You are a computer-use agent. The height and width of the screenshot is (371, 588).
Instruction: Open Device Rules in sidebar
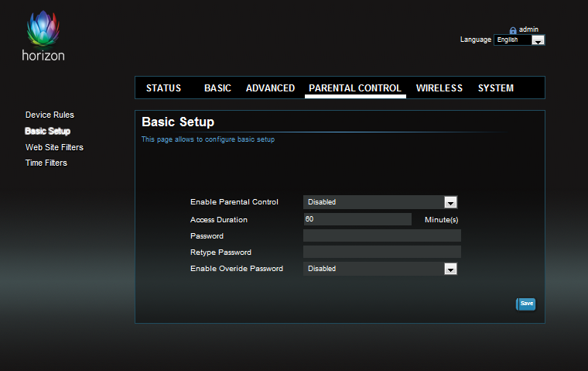[50, 115]
